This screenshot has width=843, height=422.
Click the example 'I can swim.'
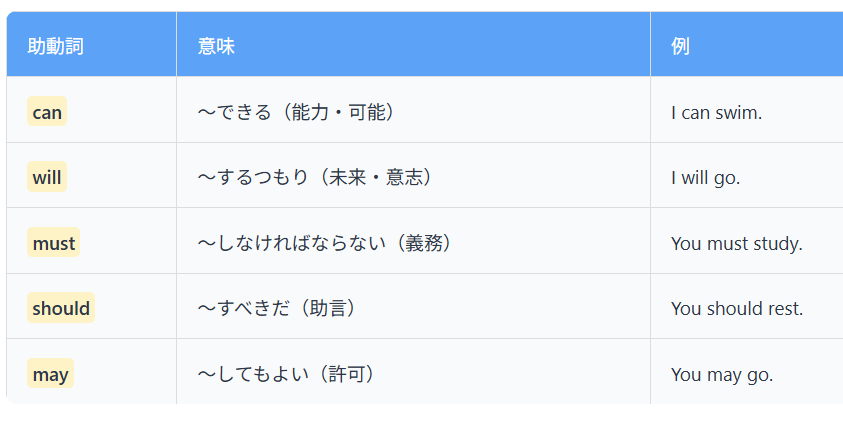coord(716,112)
